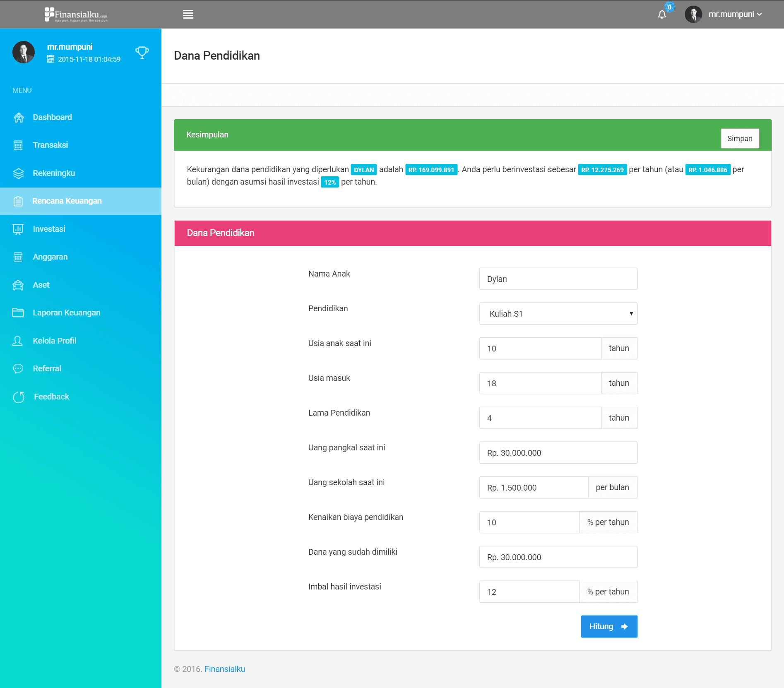The height and width of the screenshot is (688, 784).
Task: Follow the Finansialku footer link
Action: (x=225, y=669)
